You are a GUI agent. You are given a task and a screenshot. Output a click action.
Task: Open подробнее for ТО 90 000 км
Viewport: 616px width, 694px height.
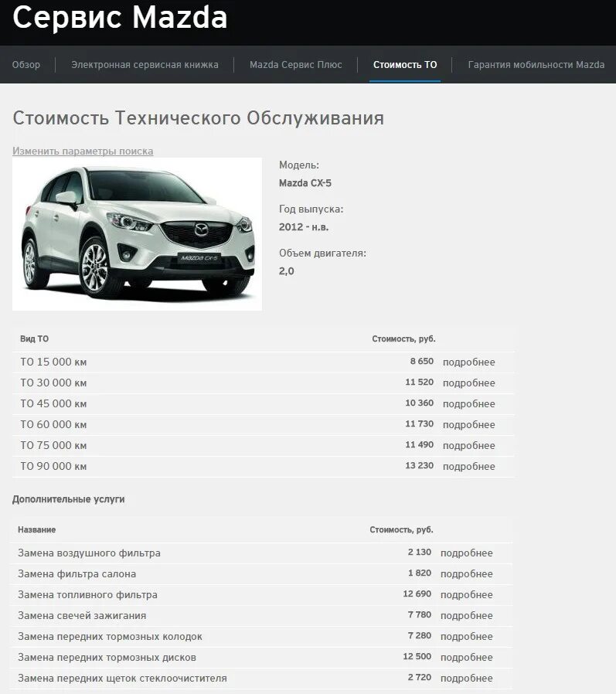[x=468, y=466]
